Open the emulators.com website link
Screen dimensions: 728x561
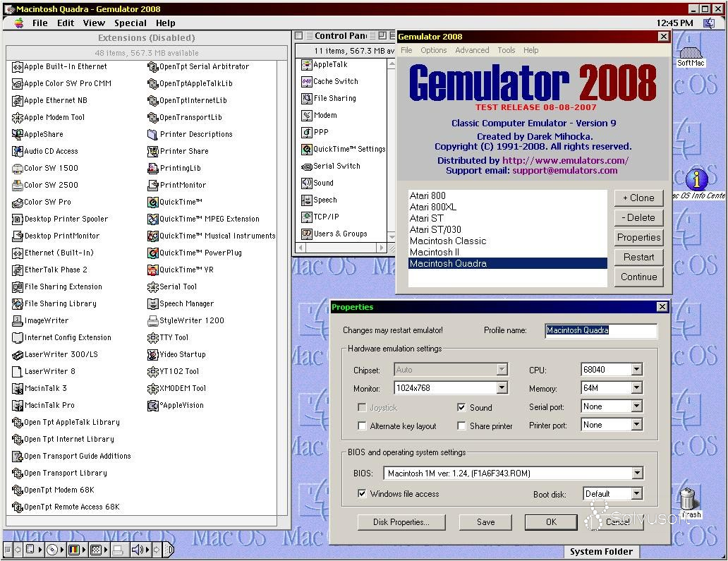tap(566, 161)
